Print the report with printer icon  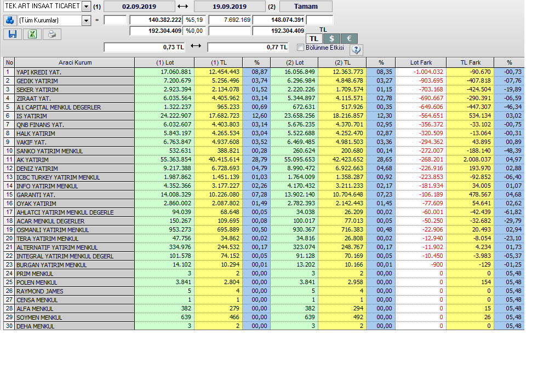52,34
